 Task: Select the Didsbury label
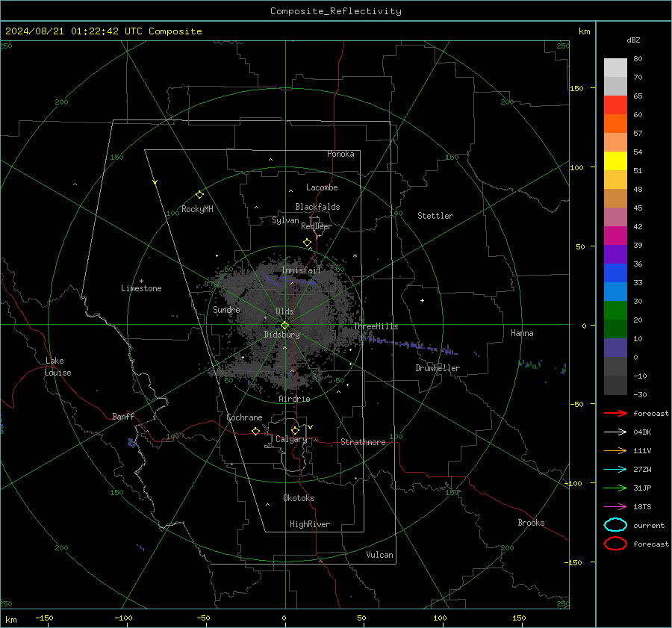click(x=281, y=335)
